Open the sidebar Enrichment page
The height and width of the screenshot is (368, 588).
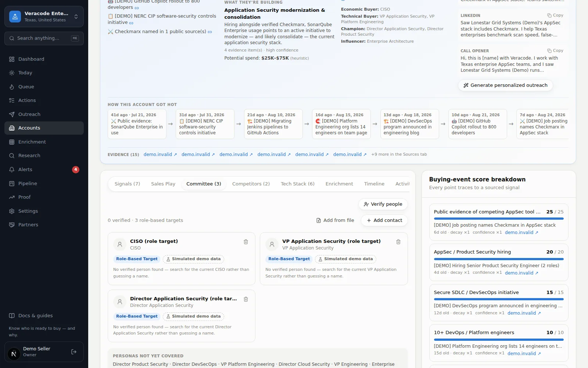(44, 142)
